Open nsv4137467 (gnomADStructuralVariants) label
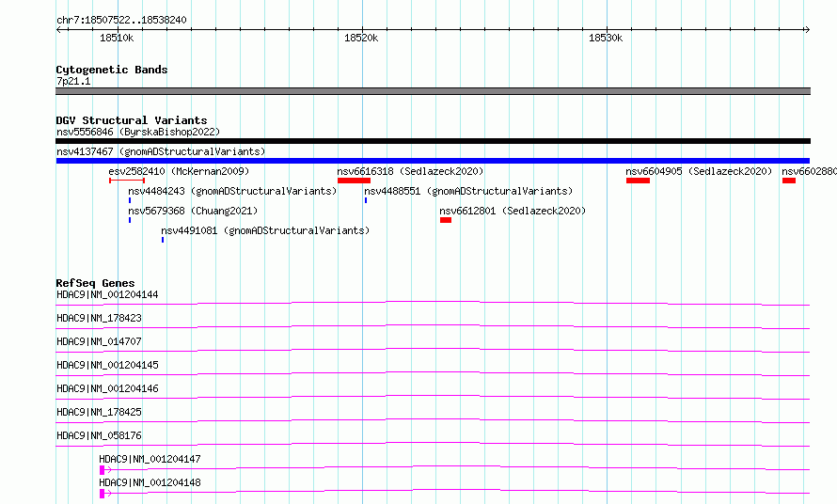Image resolution: width=837 pixels, height=504 pixels. [161, 151]
